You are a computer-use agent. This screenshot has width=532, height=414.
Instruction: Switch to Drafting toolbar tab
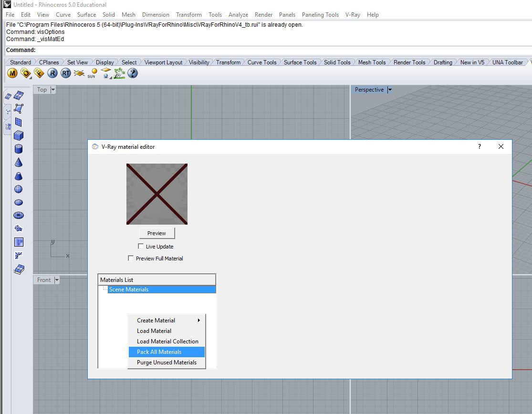click(x=443, y=62)
